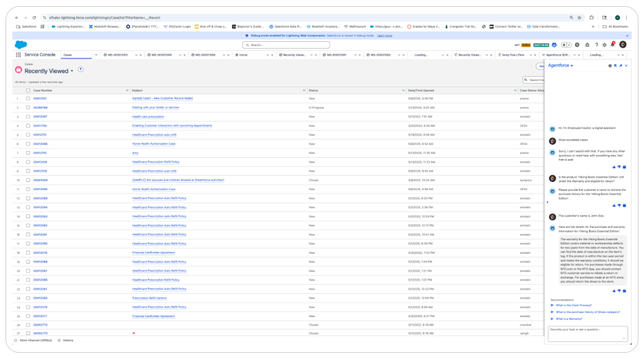Switch to the Home workspace tab
This screenshot has height=359, width=644.
243,54
